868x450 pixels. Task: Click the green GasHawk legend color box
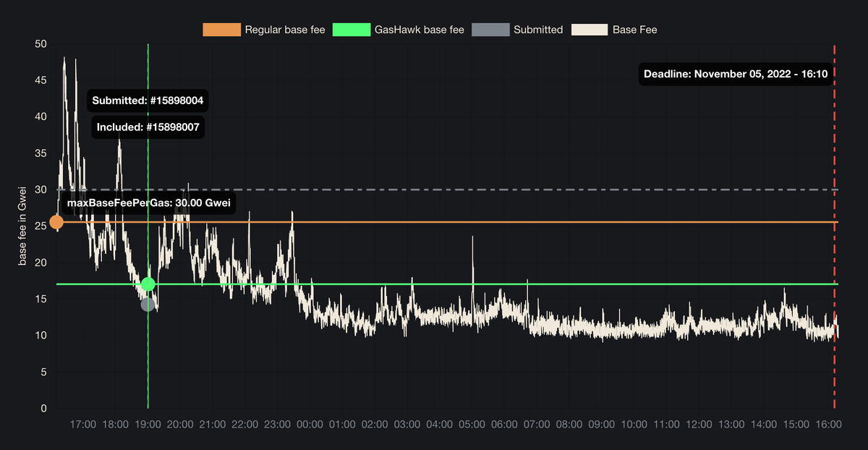click(351, 30)
